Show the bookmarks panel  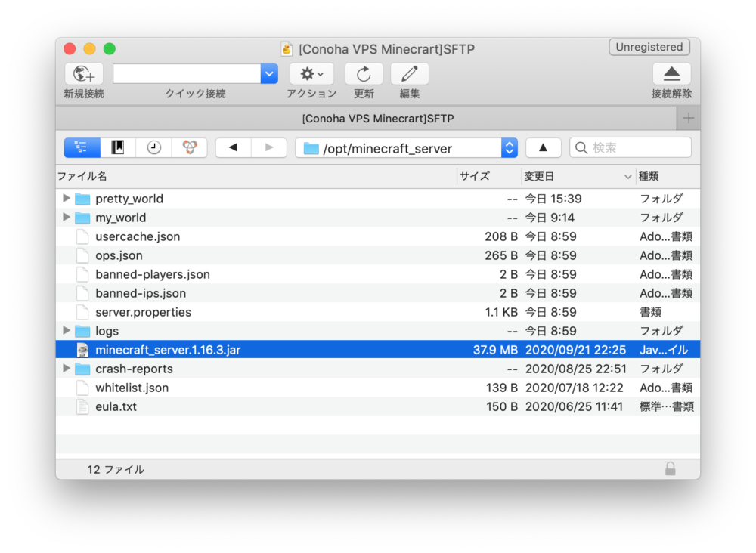pyautogui.click(x=117, y=147)
